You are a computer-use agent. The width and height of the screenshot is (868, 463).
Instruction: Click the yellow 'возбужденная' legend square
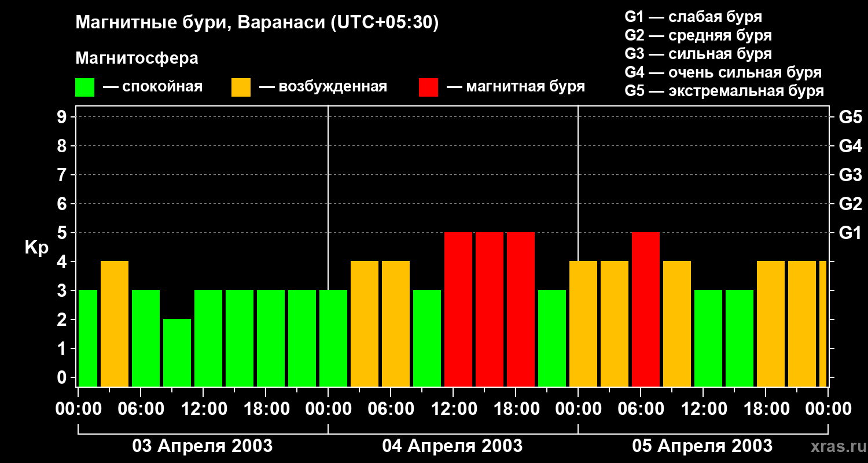[x=241, y=87]
